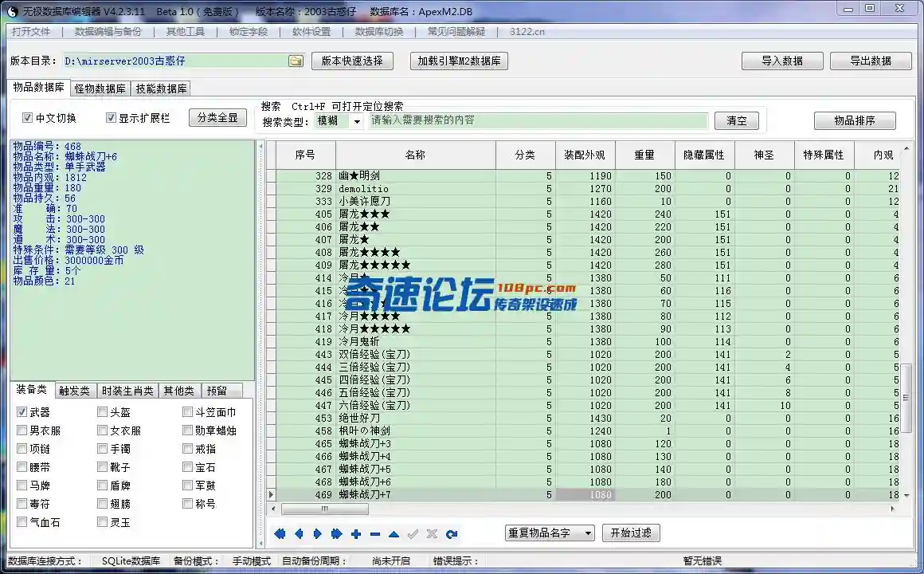Click the row indicator arrow for row 469
Screen dimensions: 924x574
click(271, 494)
